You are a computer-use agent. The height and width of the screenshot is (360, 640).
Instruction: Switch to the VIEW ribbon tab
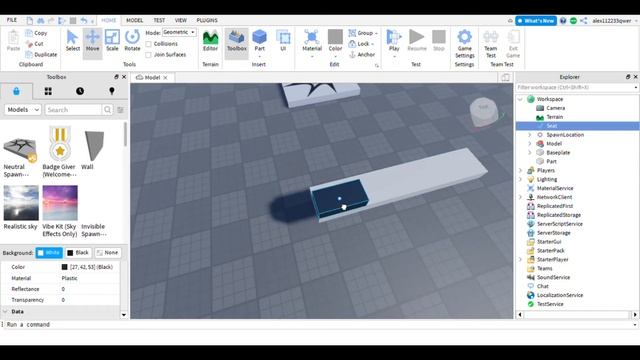click(180, 20)
